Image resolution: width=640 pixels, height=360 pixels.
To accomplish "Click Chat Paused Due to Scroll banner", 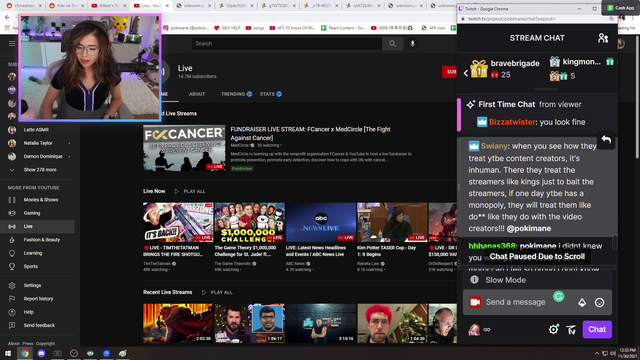I will [537, 256].
